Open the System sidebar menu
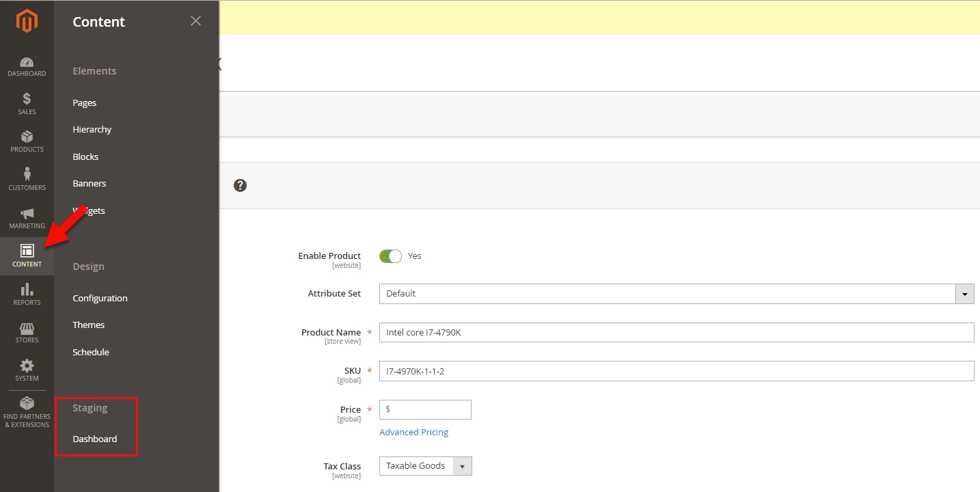 click(x=27, y=371)
